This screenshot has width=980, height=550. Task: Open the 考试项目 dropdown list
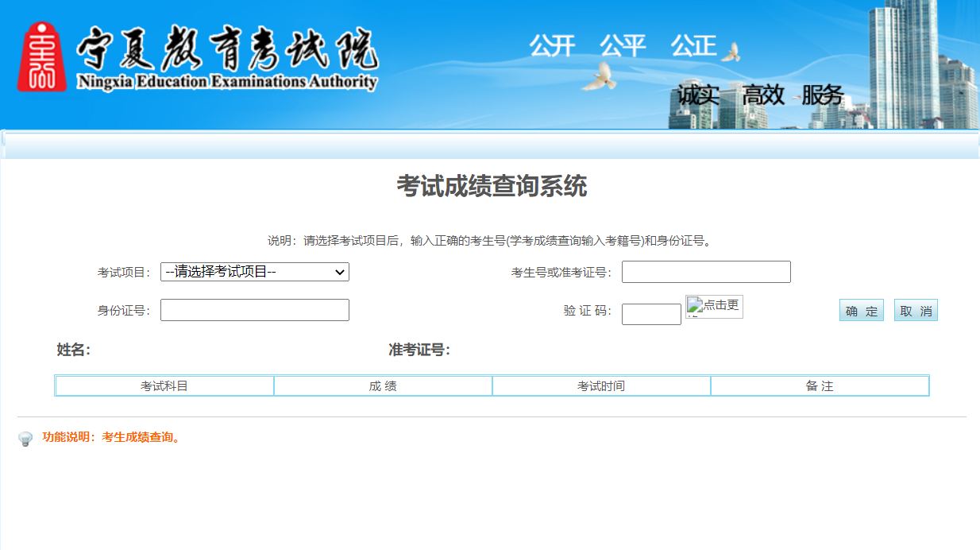point(254,272)
